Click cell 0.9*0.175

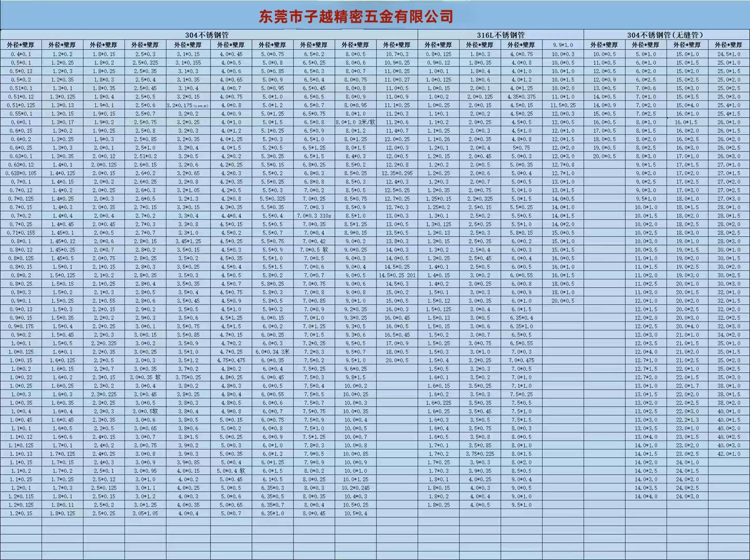(x=21, y=326)
